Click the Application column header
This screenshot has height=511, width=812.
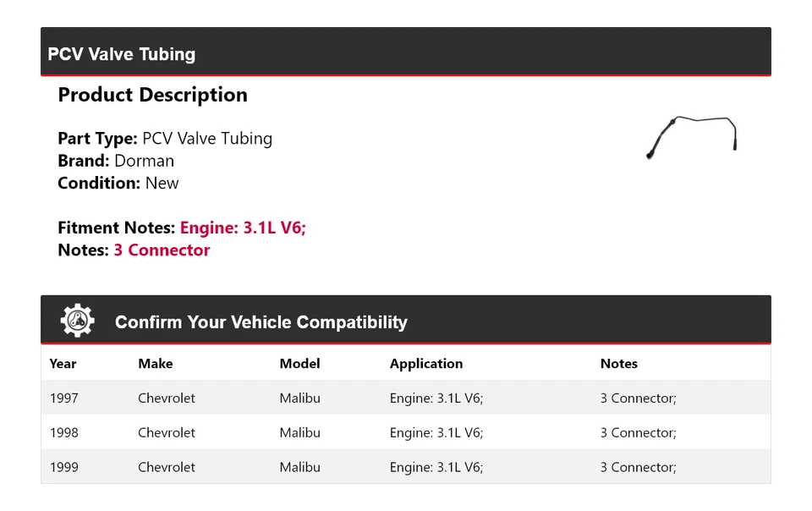tap(426, 364)
